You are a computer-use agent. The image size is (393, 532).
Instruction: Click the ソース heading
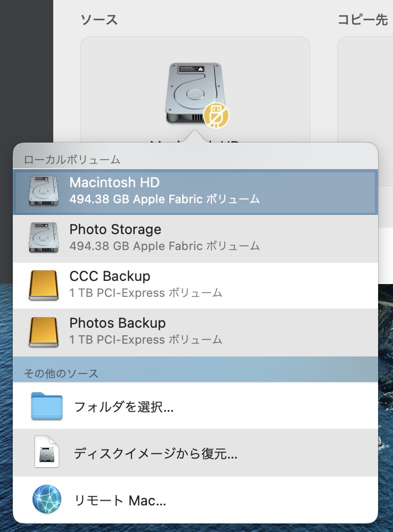click(99, 20)
